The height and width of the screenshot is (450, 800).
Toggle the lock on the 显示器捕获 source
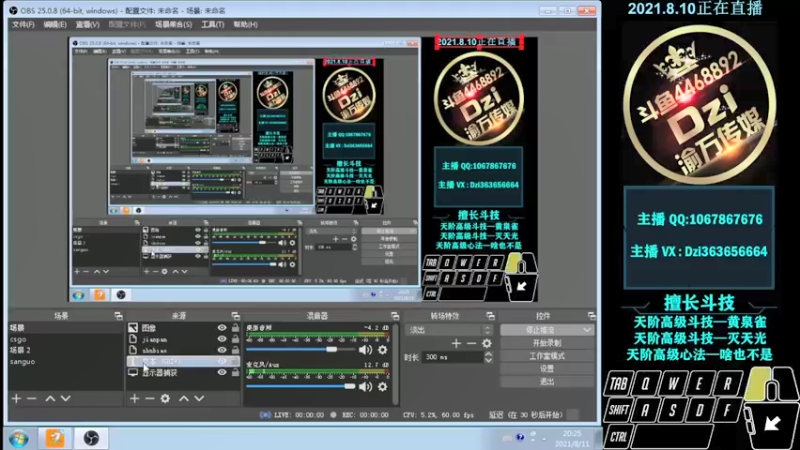235,372
